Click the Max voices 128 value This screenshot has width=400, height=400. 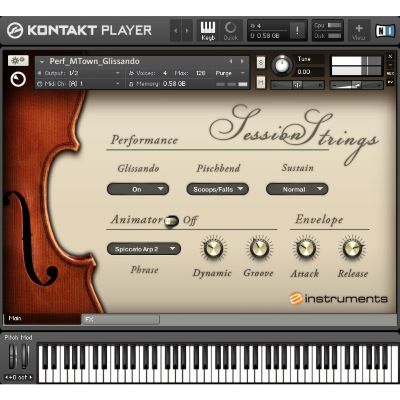200,73
